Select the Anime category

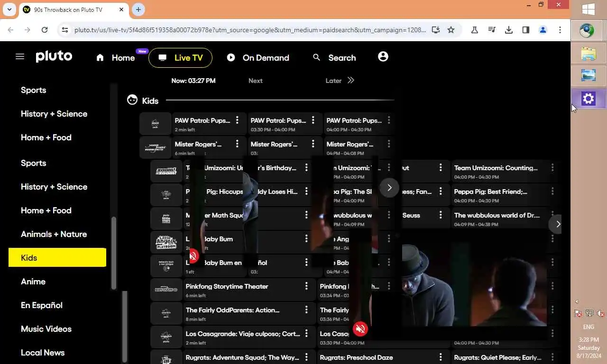tap(33, 282)
